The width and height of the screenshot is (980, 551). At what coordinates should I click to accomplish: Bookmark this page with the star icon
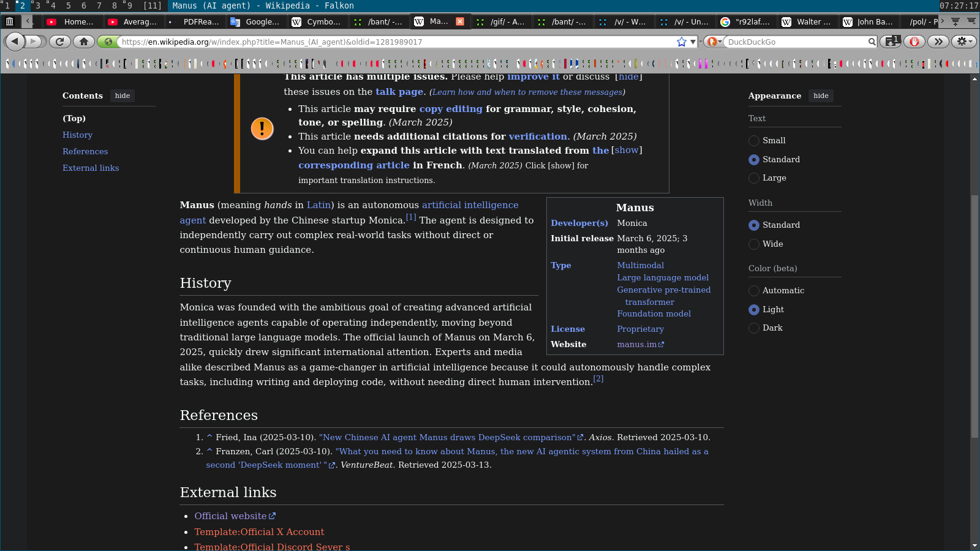(681, 42)
